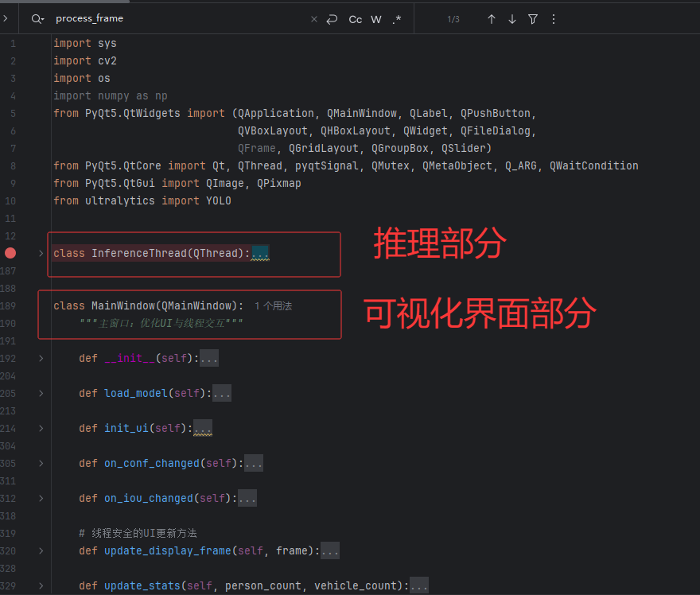Click folded ellipsis after __init__(self):

coord(209,358)
